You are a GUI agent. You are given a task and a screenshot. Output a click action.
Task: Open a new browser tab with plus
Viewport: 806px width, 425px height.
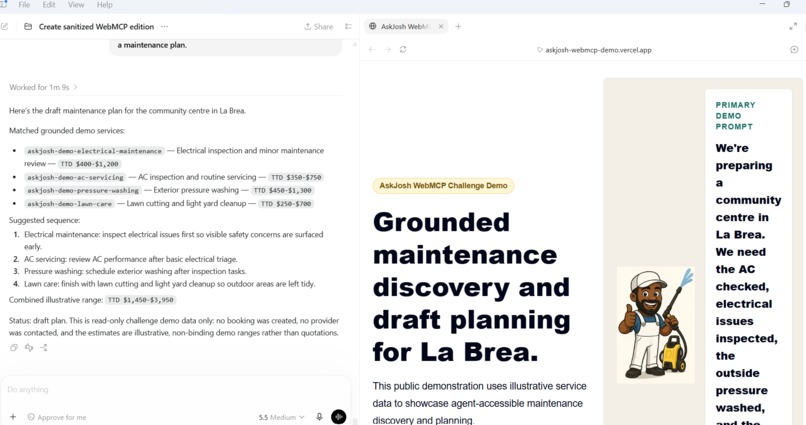pos(459,27)
